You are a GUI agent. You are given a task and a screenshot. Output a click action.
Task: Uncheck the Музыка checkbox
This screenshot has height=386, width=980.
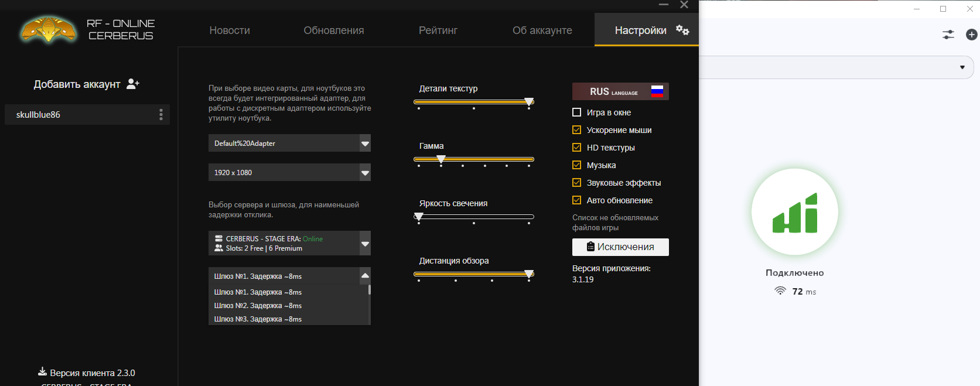coord(577,165)
